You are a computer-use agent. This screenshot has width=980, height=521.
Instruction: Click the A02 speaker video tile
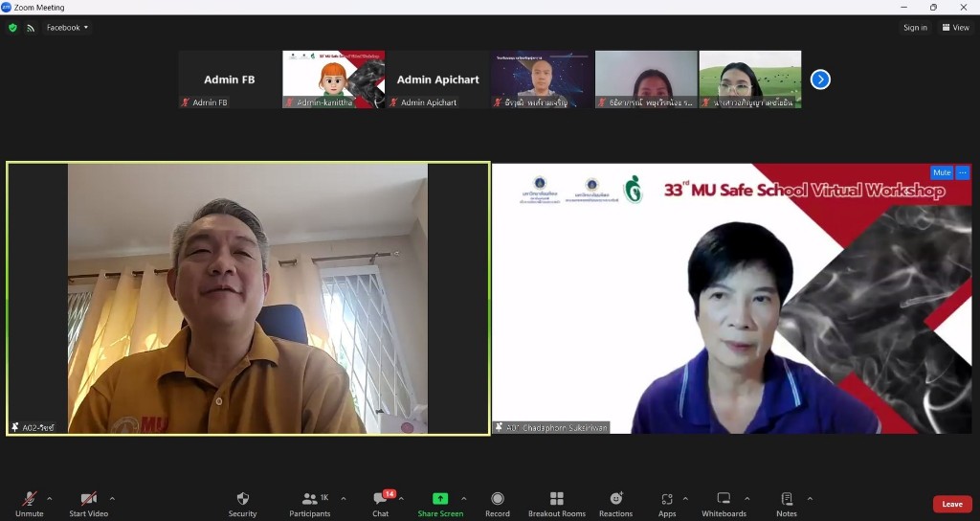[248, 299]
